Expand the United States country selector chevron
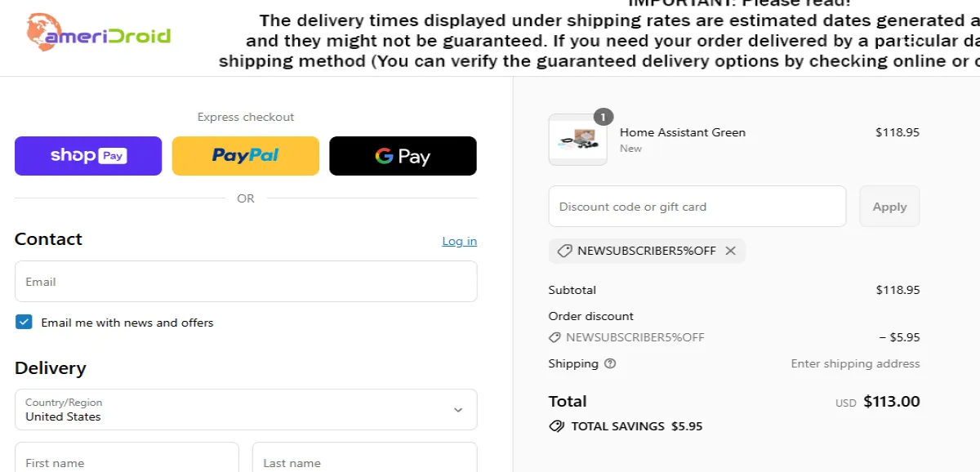The width and height of the screenshot is (980, 472). pyautogui.click(x=459, y=409)
